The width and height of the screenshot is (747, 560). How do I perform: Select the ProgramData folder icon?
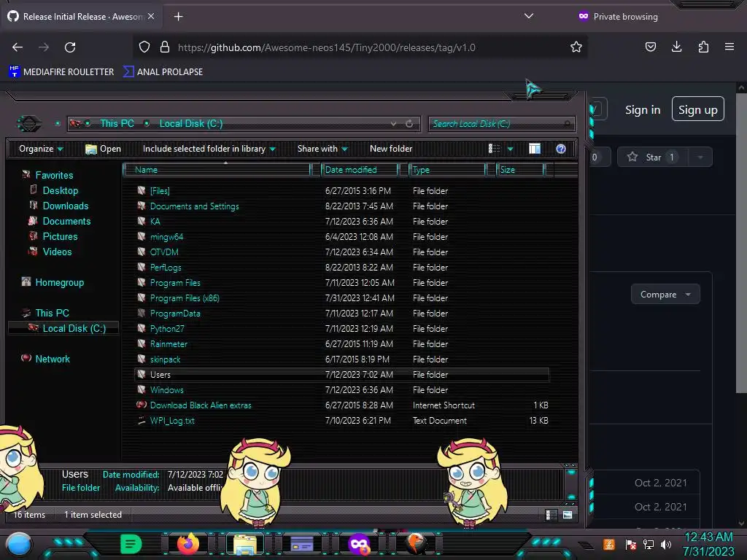(x=142, y=313)
